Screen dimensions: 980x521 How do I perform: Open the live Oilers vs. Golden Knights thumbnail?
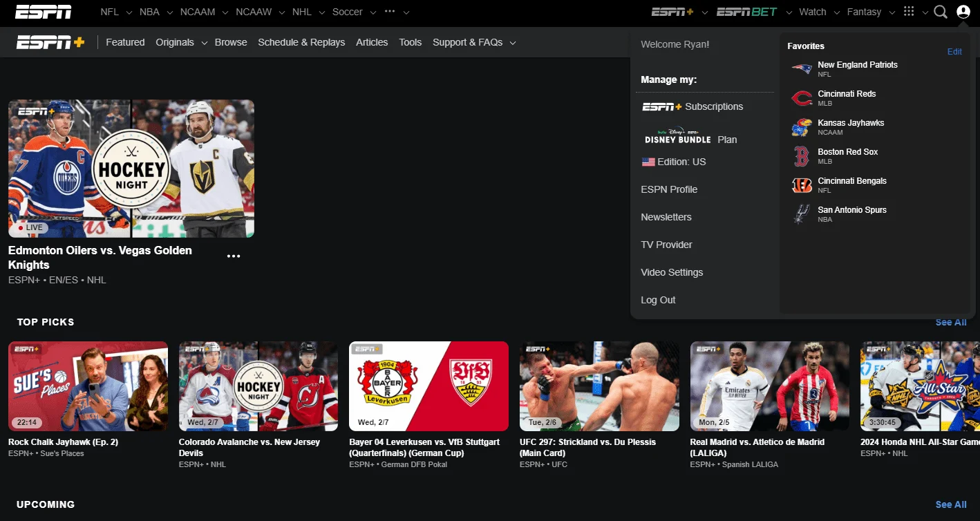[131, 169]
